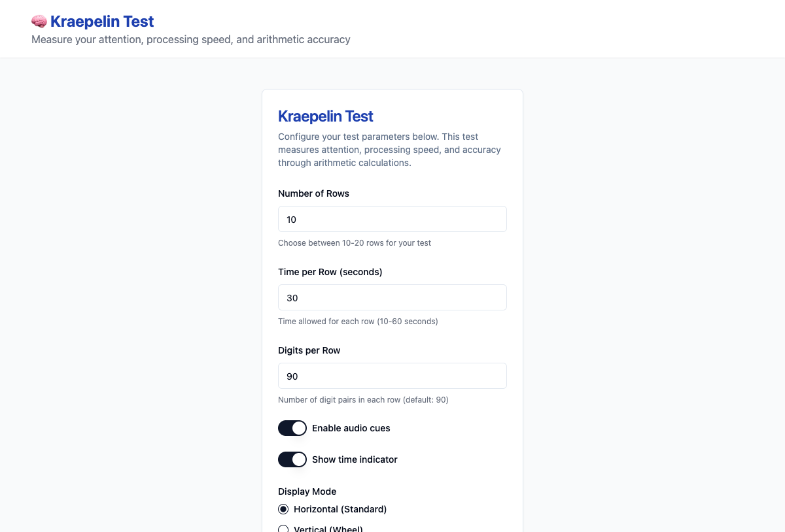Click the 'Display Mode' section label

(x=307, y=491)
